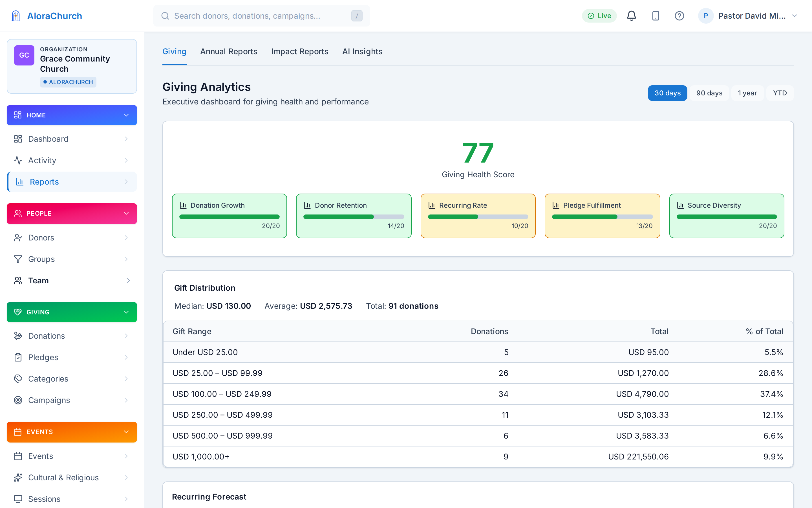The image size is (812, 508).
Task: Click the Under USD 25.00 row
Action: tap(478, 352)
